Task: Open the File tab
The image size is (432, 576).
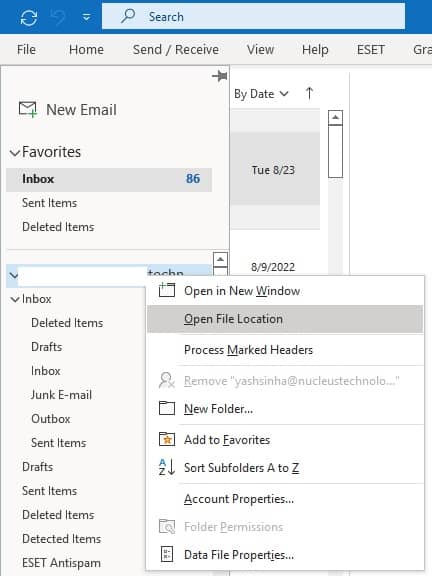Action: [26, 49]
